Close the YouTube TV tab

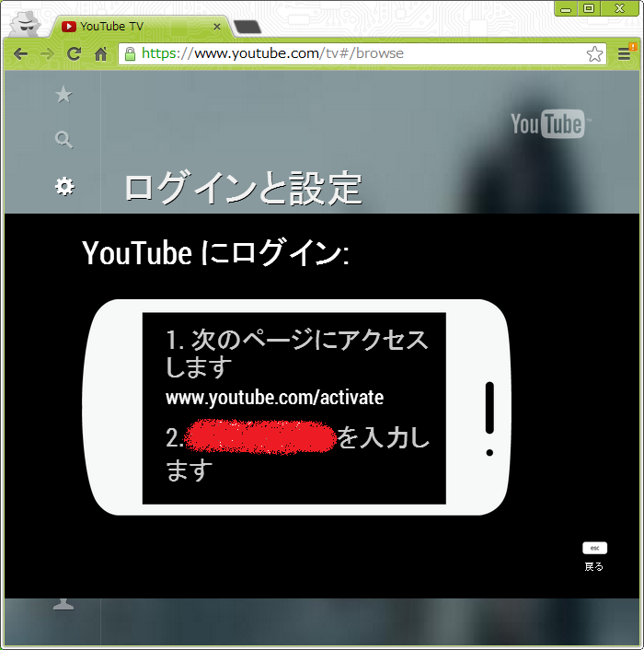click(x=216, y=27)
